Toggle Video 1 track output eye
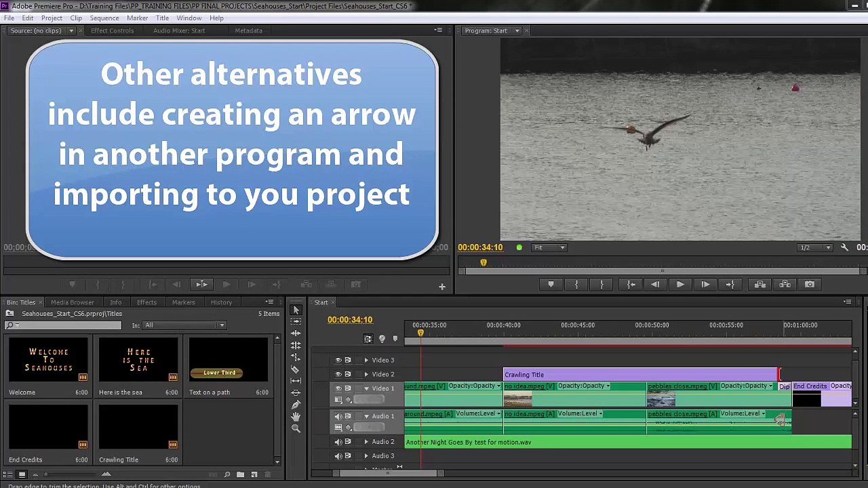Screen dimensions: 868x488 pos(338,388)
